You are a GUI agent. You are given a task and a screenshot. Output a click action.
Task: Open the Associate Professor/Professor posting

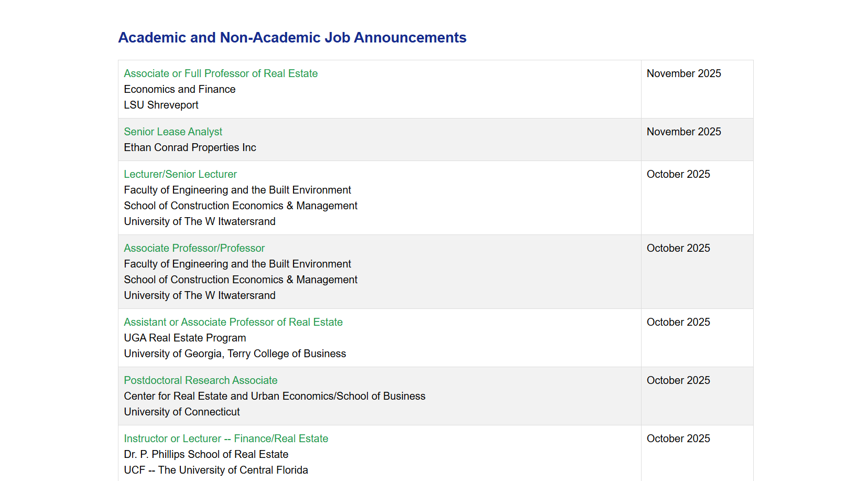pos(194,248)
